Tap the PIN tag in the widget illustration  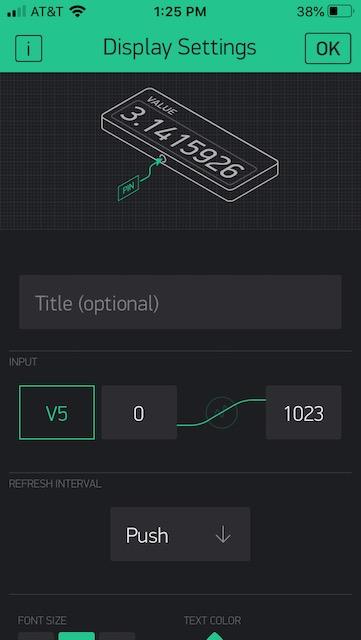129,188
